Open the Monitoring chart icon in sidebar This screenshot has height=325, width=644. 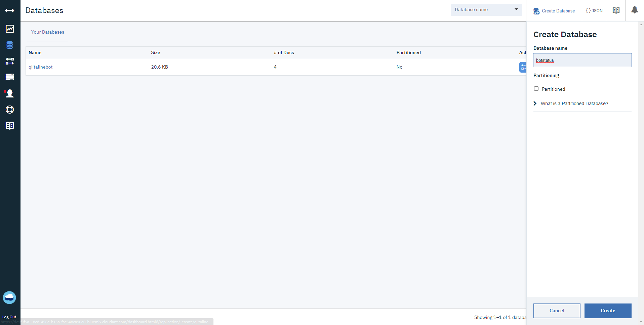(x=10, y=29)
